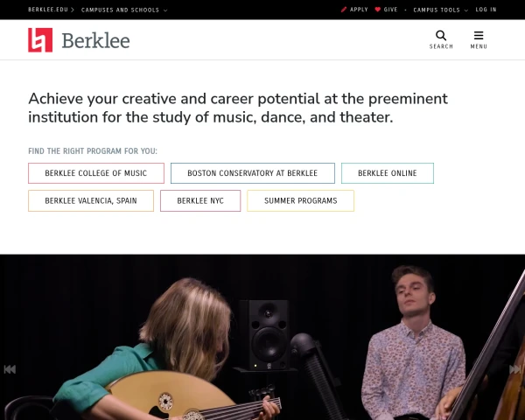Viewport: 525px width, 420px height.
Task: Choose the Berklee NYC button
Action: (200, 200)
